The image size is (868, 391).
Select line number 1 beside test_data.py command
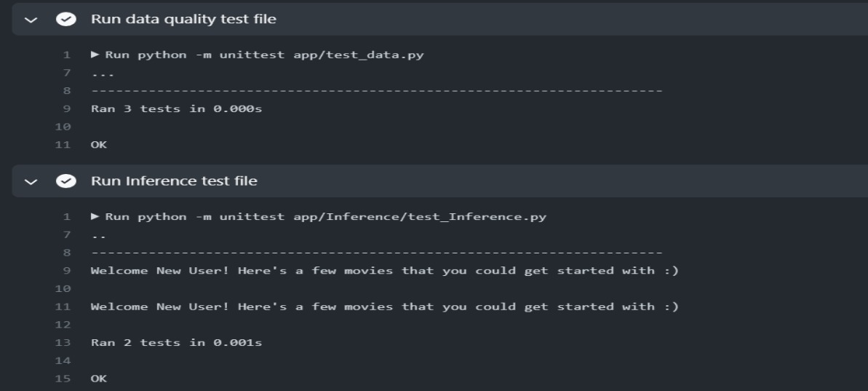[67, 55]
